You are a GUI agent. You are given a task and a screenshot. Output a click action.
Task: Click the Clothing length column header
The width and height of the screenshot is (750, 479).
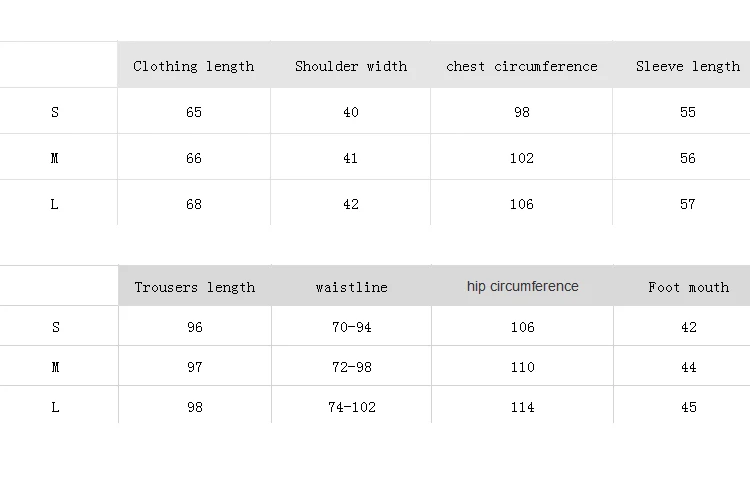(194, 66)
